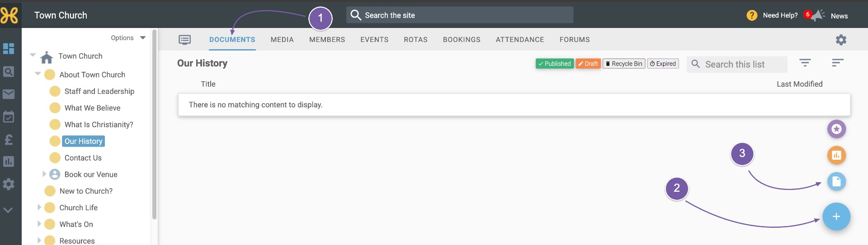Switch to the Media tab
The width and height of the screenshot is (868, 245).
[282, 40]
